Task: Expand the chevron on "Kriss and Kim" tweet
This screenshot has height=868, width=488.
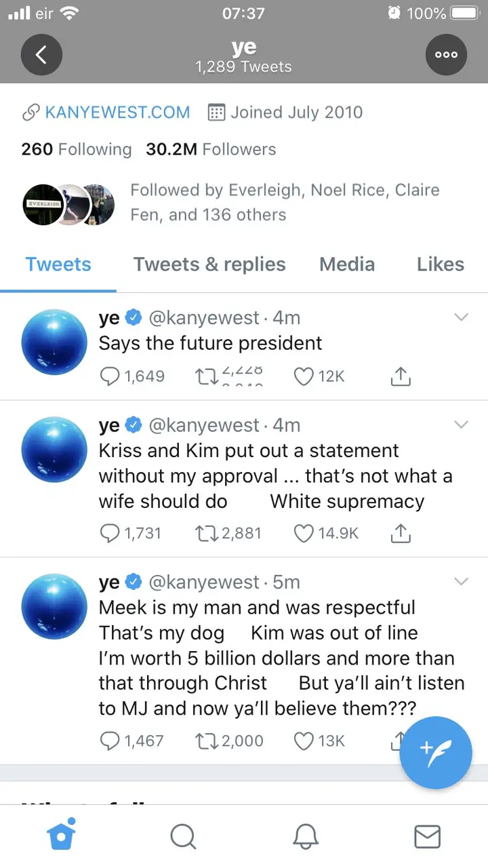Action: [x=461, y=425]
